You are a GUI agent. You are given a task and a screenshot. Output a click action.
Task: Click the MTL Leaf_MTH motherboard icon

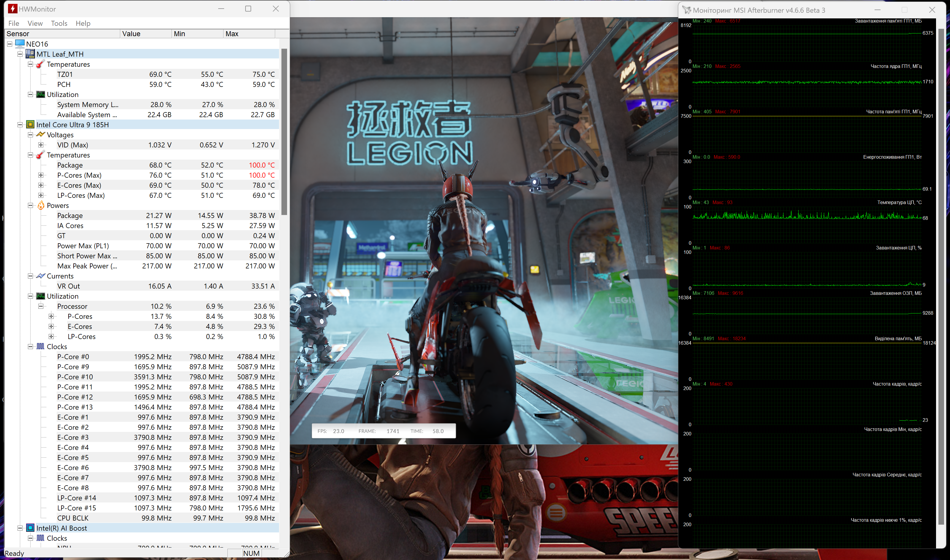point(30,54)
